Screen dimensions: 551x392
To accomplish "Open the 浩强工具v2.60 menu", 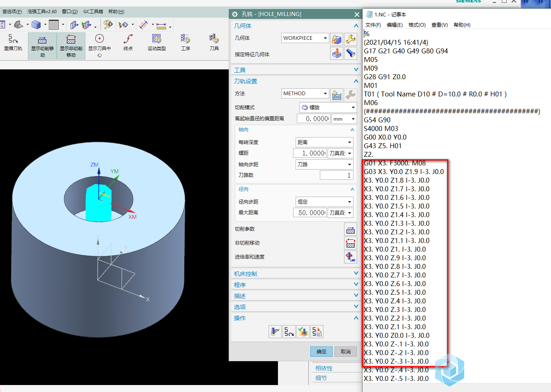I will click(x=42, y=11).
